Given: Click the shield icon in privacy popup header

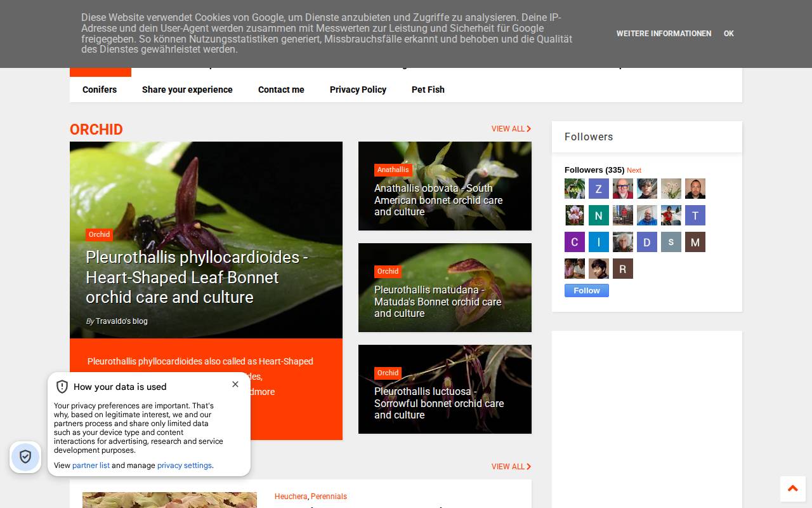Looking at the screenshot, I should [x=62, y=387].
